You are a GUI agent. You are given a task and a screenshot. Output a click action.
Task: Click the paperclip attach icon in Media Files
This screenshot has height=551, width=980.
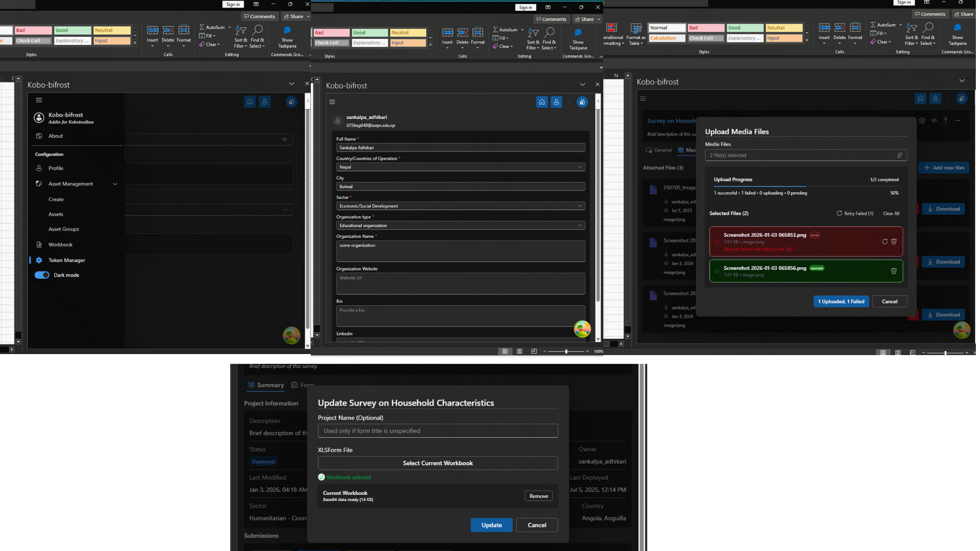tap(900, 155)
